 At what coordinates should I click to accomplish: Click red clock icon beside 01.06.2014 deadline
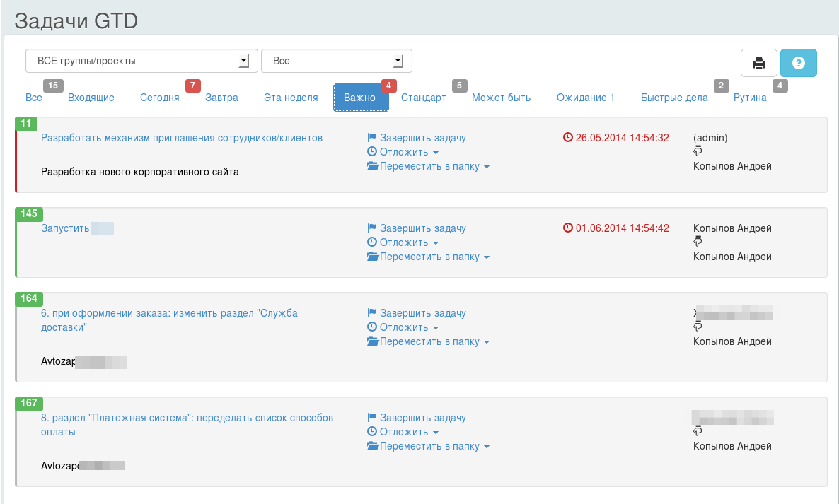(x=567, y=228)
